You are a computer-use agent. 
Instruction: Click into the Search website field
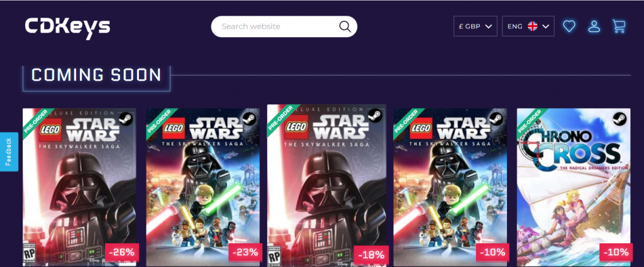(x=277, y=26)
